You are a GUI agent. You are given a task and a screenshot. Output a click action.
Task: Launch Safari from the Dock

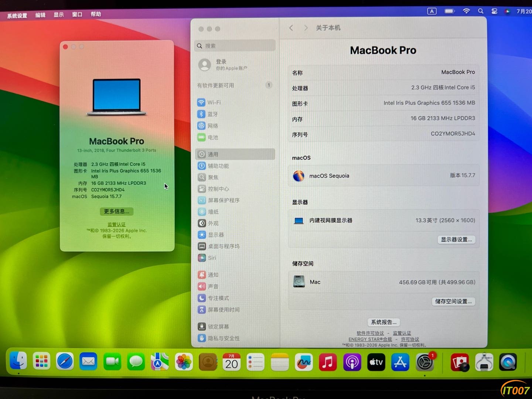pos(65,361)
